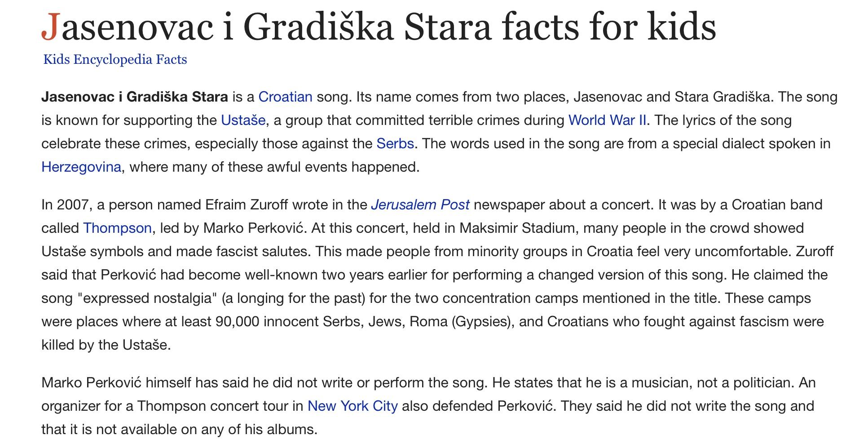Click the text "Roma (Gypsies)"
This screenshot has height=444, width=868.
(461, 322)
